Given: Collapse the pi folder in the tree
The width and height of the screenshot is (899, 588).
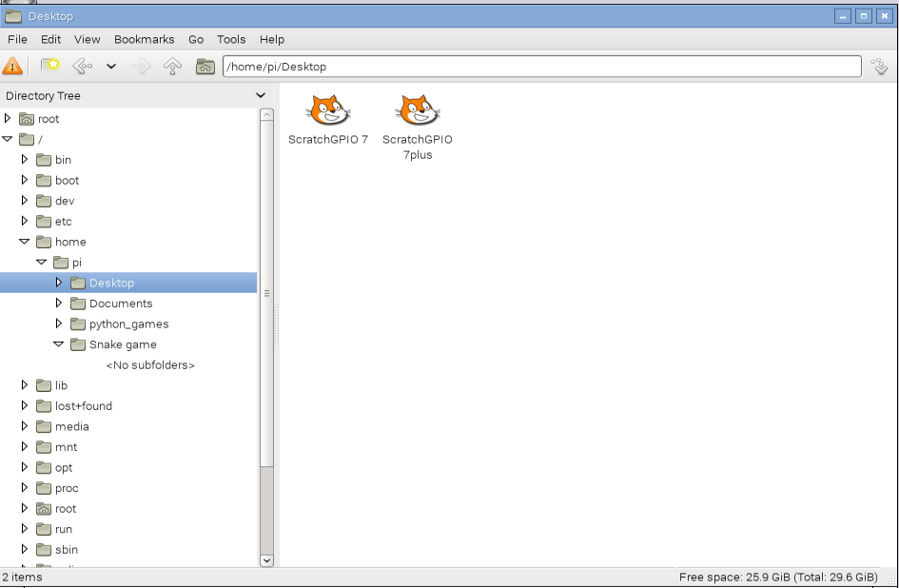Looking at the screenshot, I should [x=40, y=262].
